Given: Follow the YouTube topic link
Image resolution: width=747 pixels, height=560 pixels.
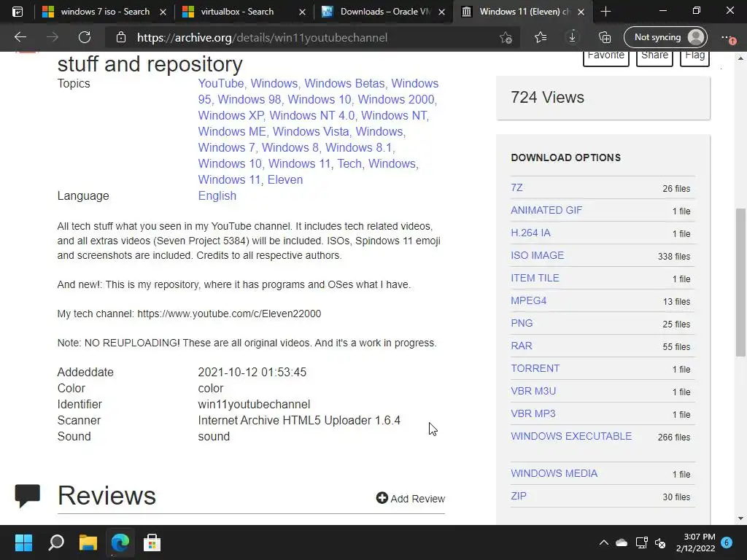Looking at the screenshot, I should click(220, 83).
